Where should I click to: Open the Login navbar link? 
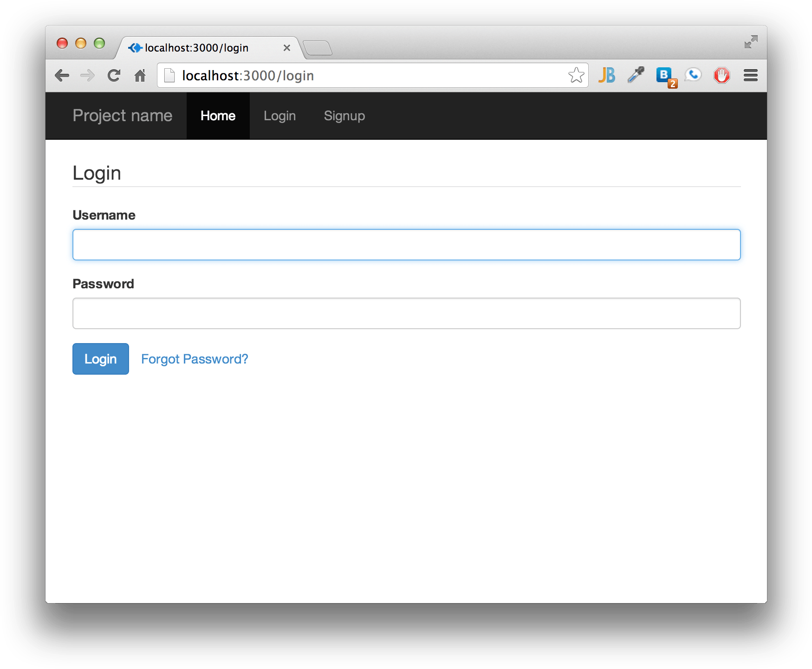pyautogui.click(x=279, y=116)
